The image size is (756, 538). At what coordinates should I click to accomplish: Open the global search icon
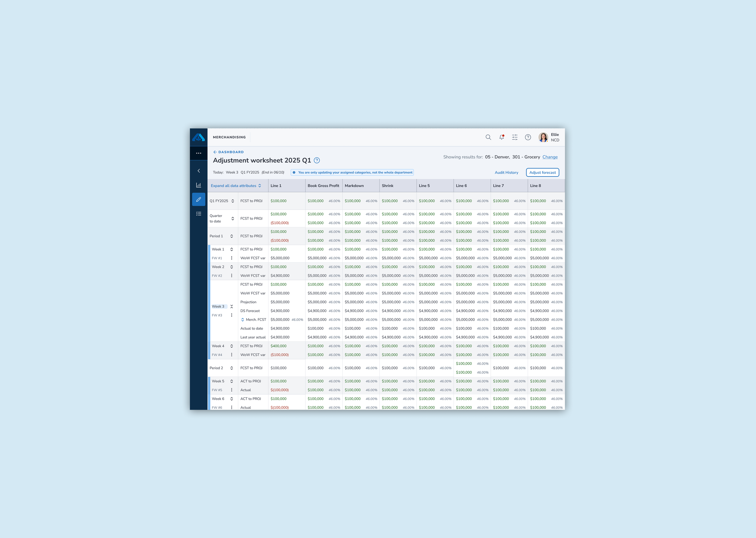click(489, 137)
